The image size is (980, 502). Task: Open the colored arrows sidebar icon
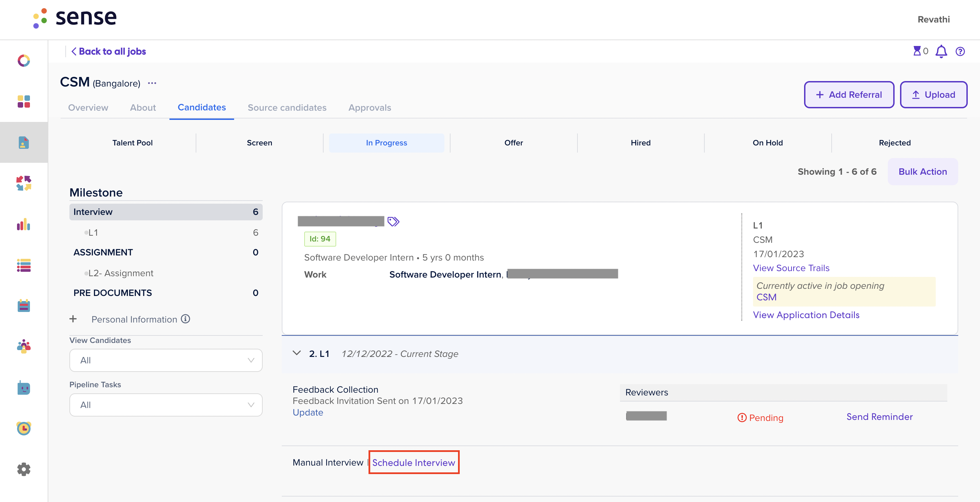23,183
